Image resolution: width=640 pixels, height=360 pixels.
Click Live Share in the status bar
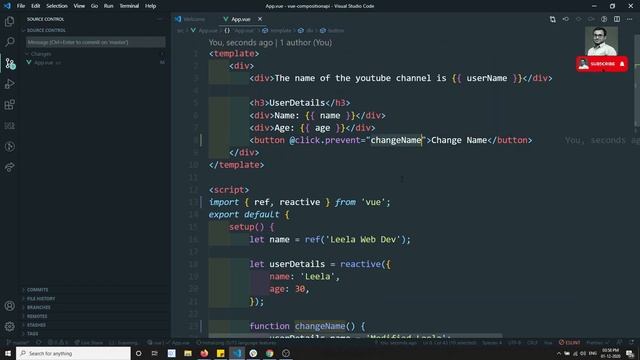(x=89, y=343)
